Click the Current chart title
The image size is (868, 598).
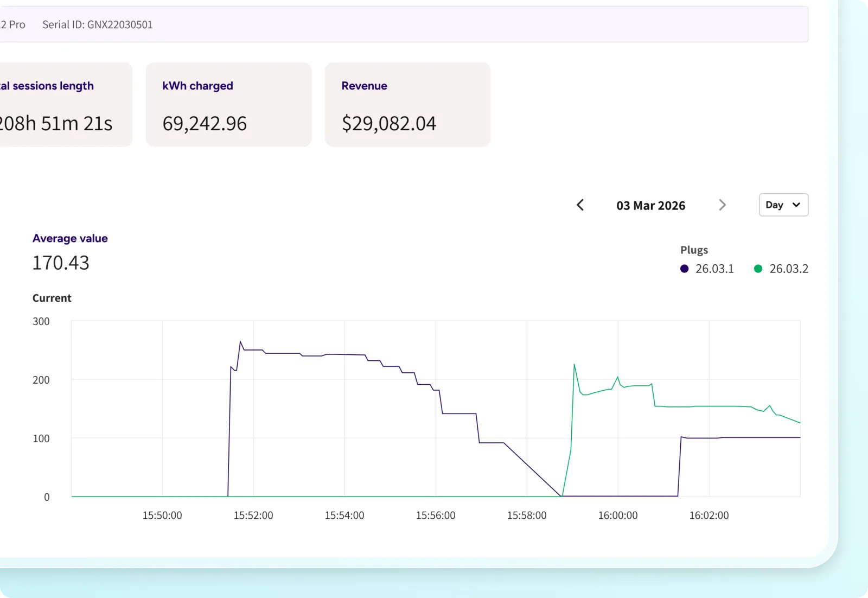tap(52, 298)
